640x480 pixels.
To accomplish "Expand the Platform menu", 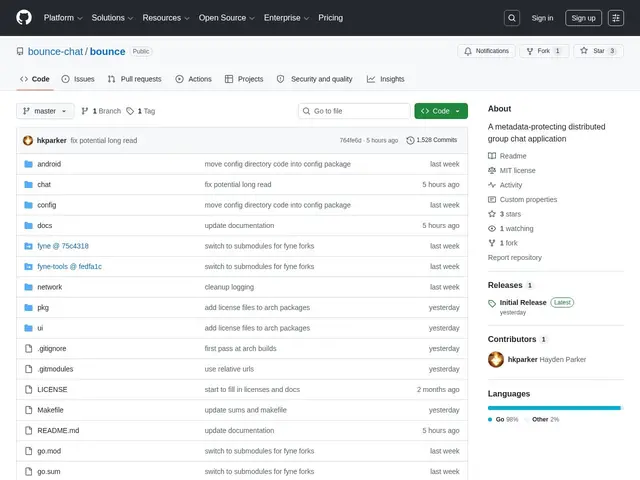I will pyautogui.click(x=63, y=18).
